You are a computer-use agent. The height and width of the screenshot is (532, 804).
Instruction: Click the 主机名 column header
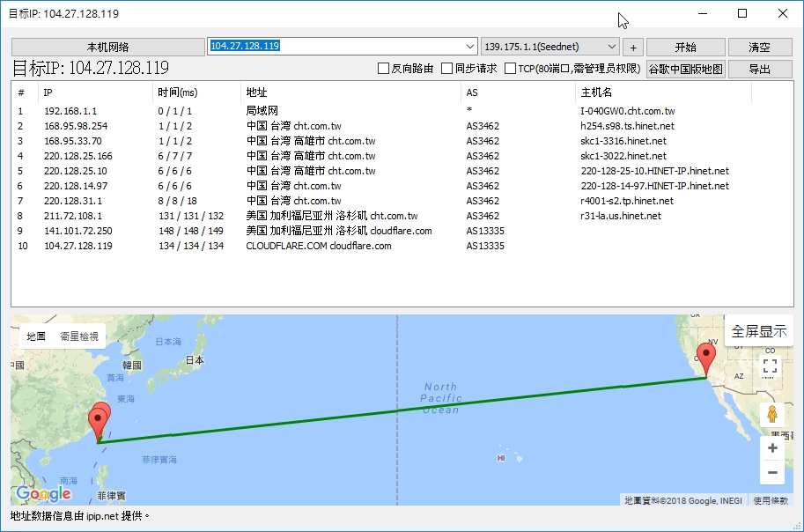click(x=663, y=92)
